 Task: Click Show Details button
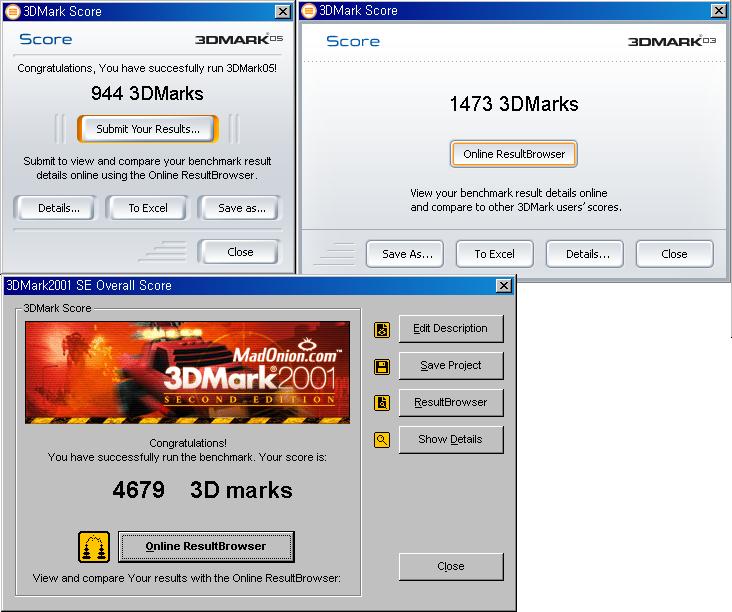(451, 439)
